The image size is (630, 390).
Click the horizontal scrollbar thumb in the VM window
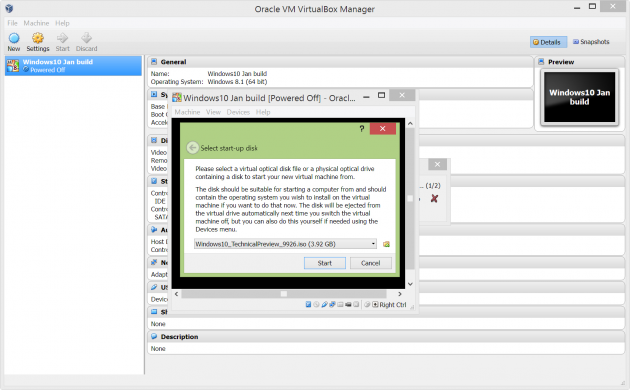pos(284,294)
